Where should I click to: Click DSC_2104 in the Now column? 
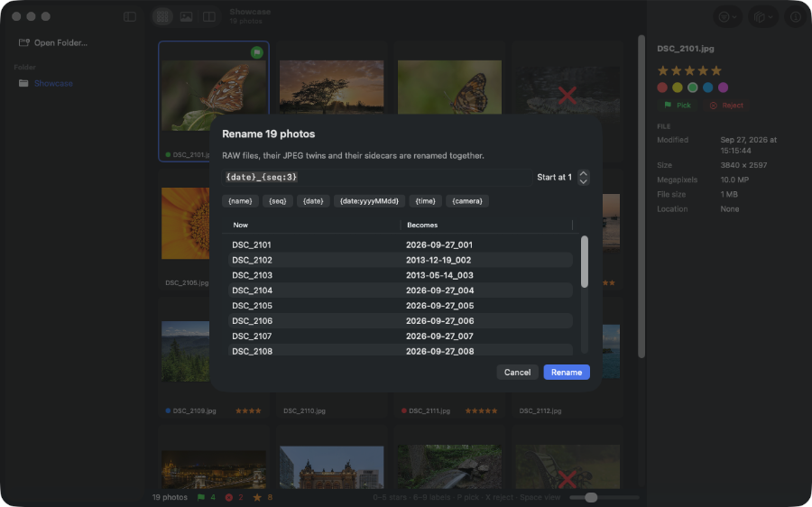(x=253, y=290)
